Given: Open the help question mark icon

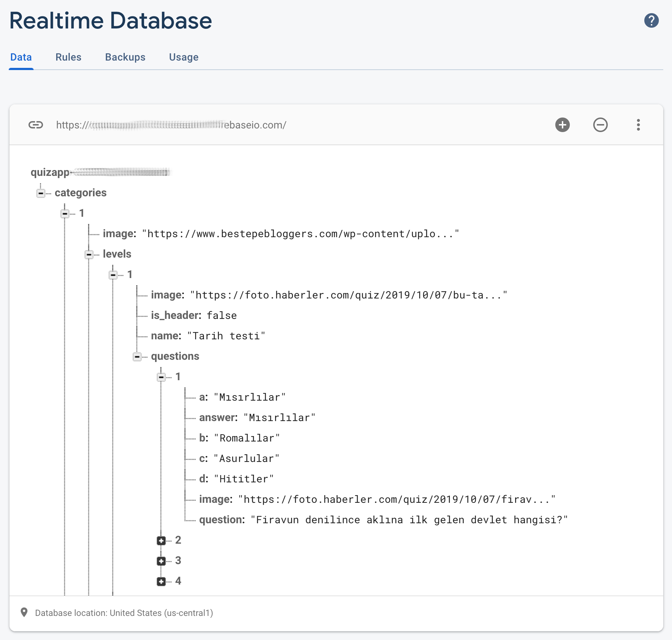Looking at the screenshot, I should (x=651, y=20).
